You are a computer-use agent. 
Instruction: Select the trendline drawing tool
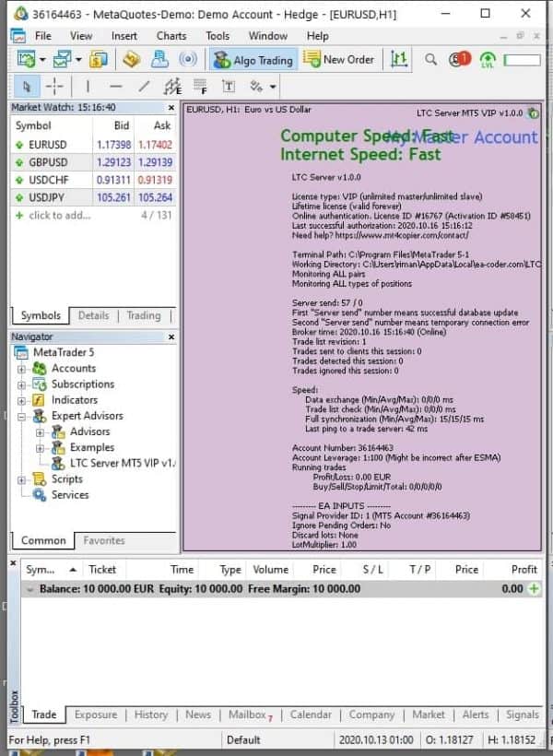[144, 87]
